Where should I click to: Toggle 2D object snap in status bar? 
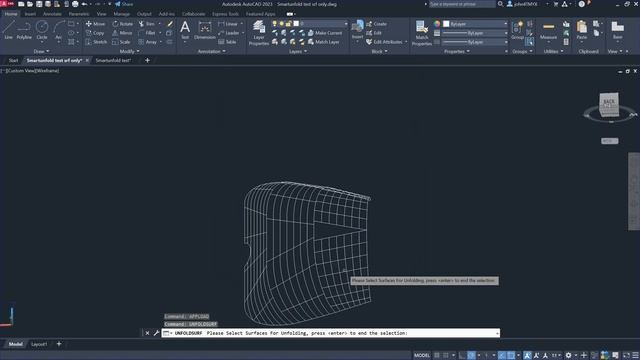(511, 356)
